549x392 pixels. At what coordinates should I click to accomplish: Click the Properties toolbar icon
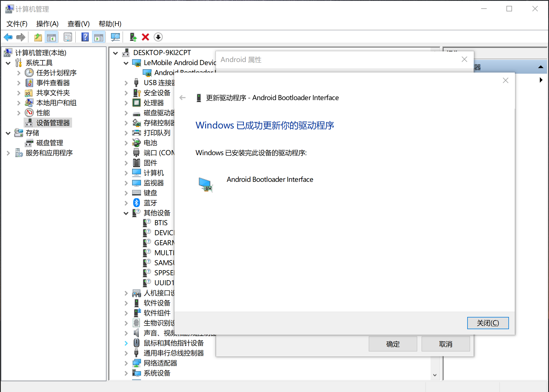point(68,37)
